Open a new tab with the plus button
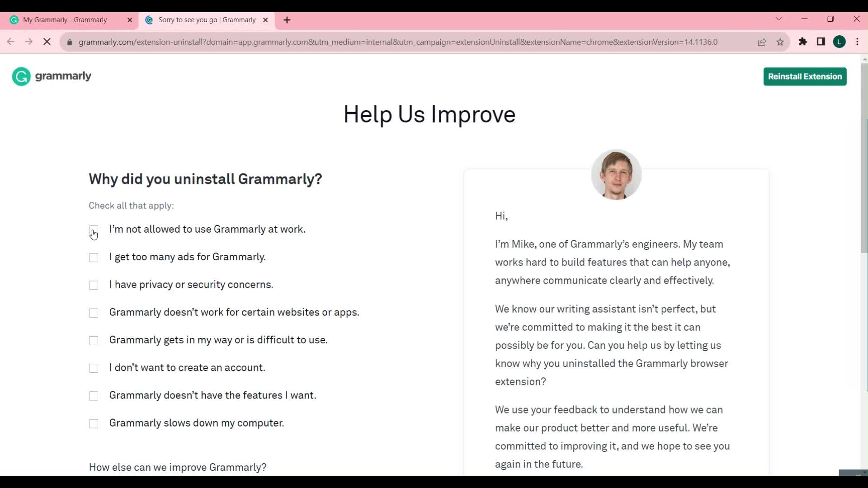 point(287,20)
